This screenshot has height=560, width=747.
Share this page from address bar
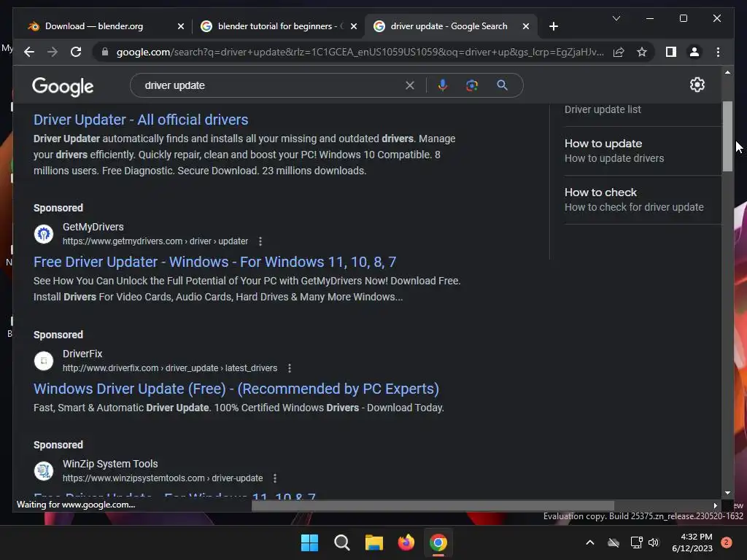(x=619, y=52)
